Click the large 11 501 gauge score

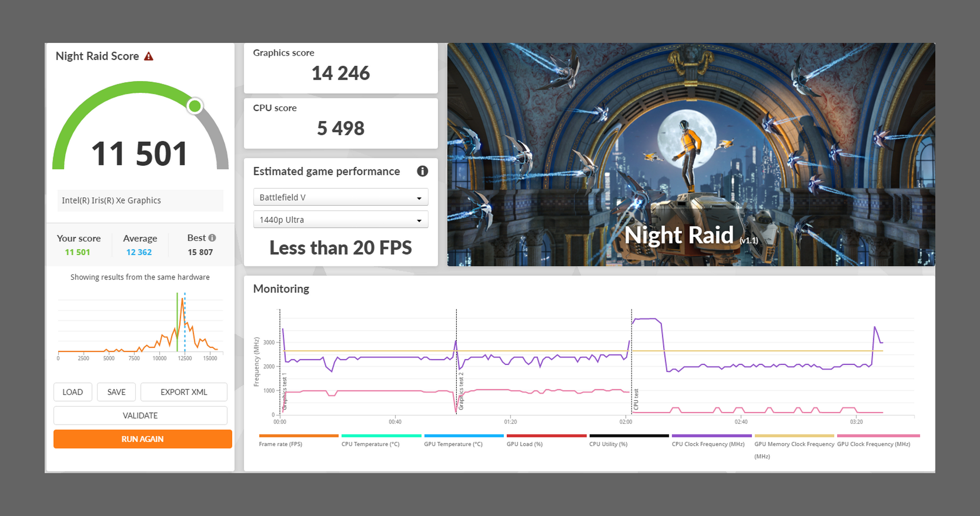pyautogui.click(x=139, y=154)
